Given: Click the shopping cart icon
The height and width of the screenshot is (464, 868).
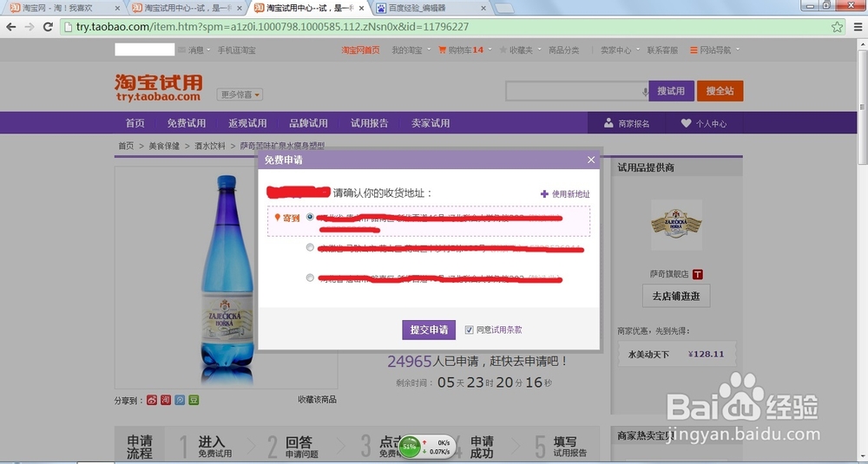Looking at the screenshot, I should (442, 49).
